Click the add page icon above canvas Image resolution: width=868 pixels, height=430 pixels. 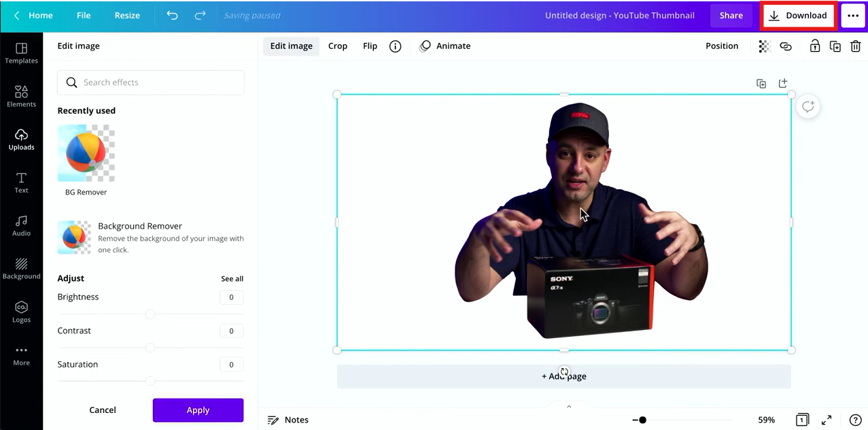click(783, 83)
